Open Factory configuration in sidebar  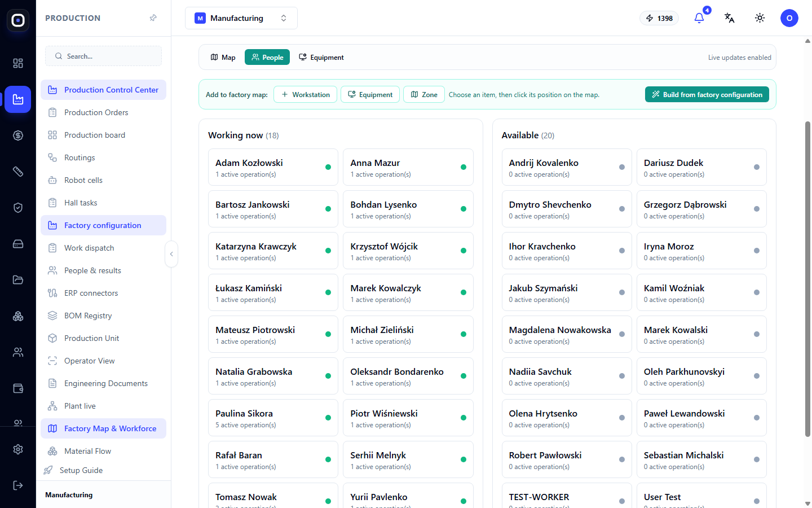click(104, 225)
